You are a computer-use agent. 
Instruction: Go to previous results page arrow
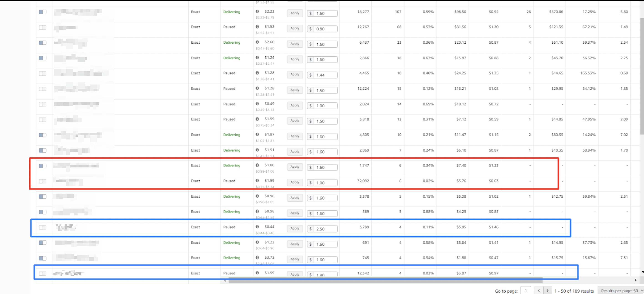(x=539, y=291)
